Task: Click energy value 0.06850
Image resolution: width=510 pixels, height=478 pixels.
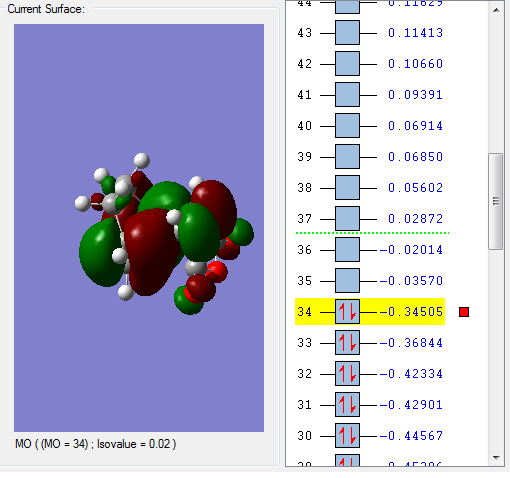Action: coord(415,157)
